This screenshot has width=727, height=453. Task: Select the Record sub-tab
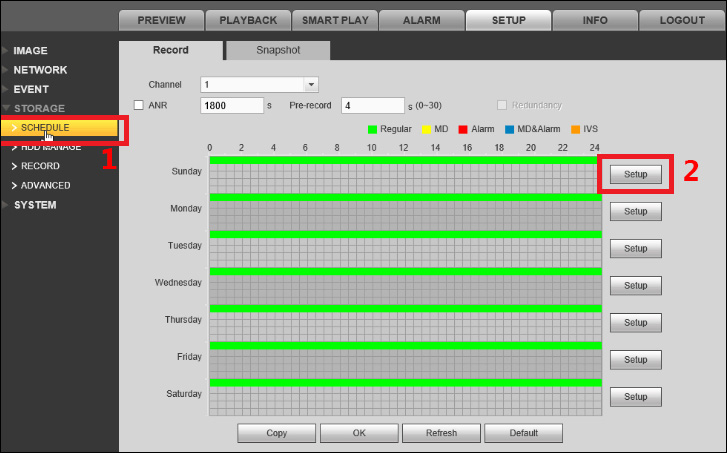click(171, 50)
